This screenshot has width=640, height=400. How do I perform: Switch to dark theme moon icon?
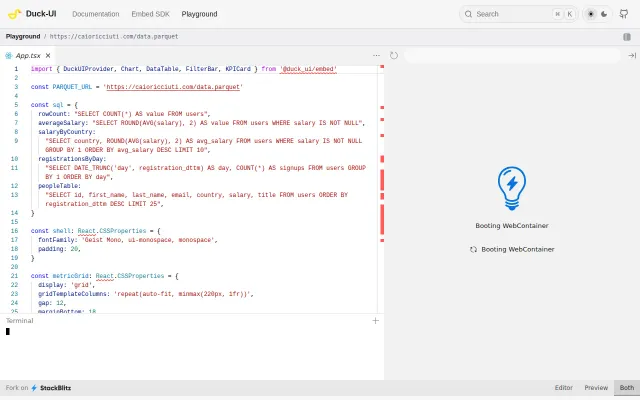[x=604, y=14]
